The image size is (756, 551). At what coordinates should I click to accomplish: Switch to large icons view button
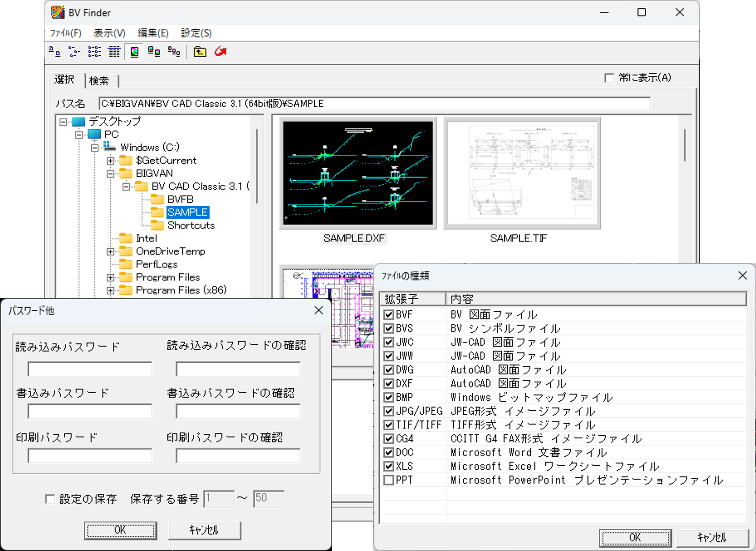point(55,52)
